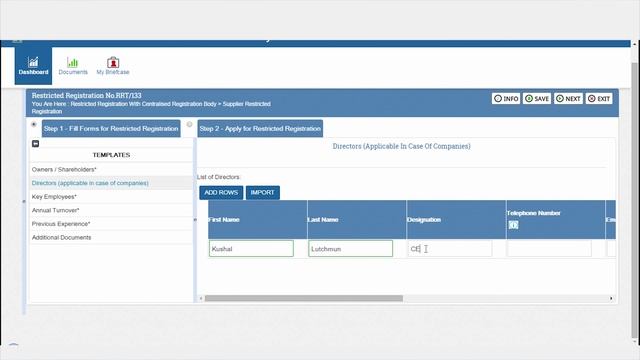Click the Documents bar chart icon
The height and width of the screenshot is (360, 640).
pos(73,62)
